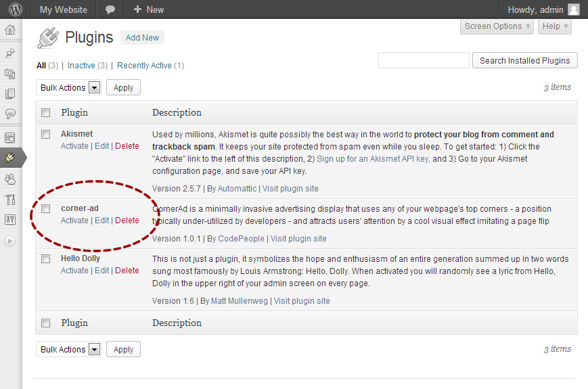Open Appearance sidebar icon
Screen dimensions: 588x389
pos(10,138)
